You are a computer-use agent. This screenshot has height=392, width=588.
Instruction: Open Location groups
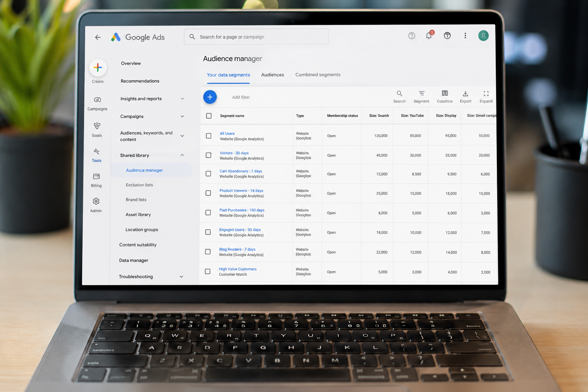(x=142, y=230)
